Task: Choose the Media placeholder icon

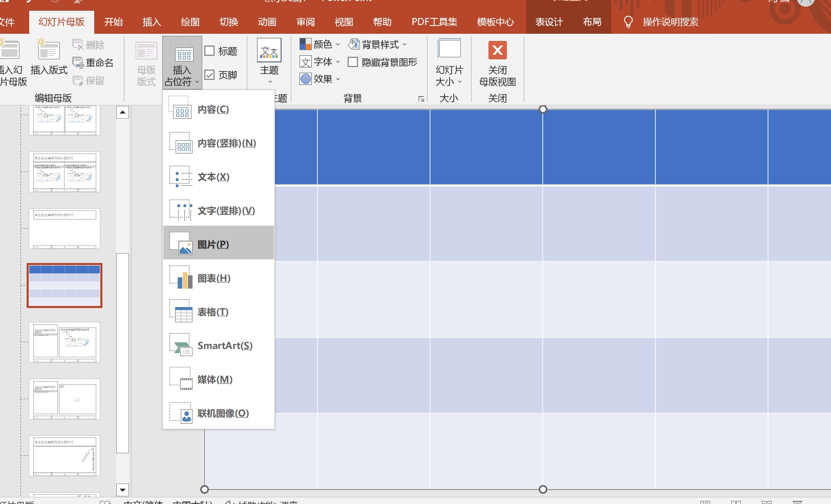Action: [181, 379]
